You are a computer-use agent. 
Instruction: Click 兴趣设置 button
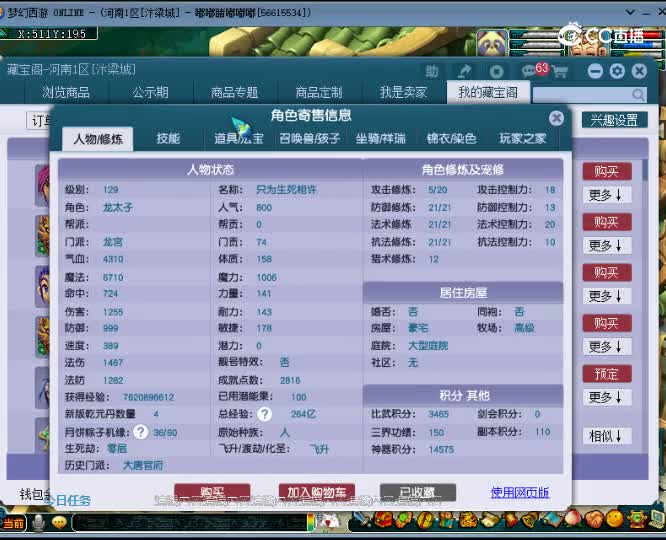pos(614,120)
